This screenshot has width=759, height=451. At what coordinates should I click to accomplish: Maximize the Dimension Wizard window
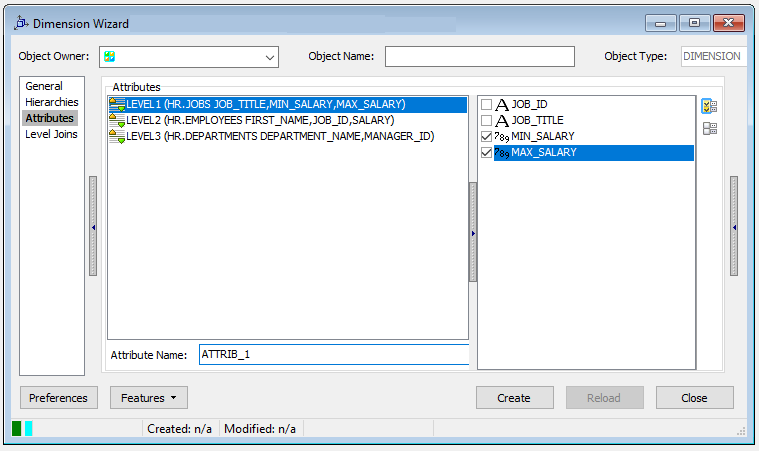click(x=694, y=23)
